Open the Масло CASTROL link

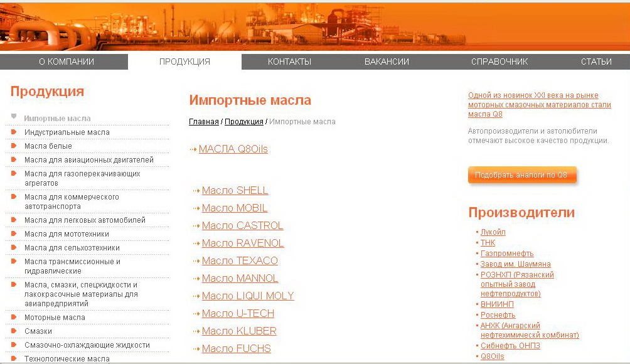(242, 225)
